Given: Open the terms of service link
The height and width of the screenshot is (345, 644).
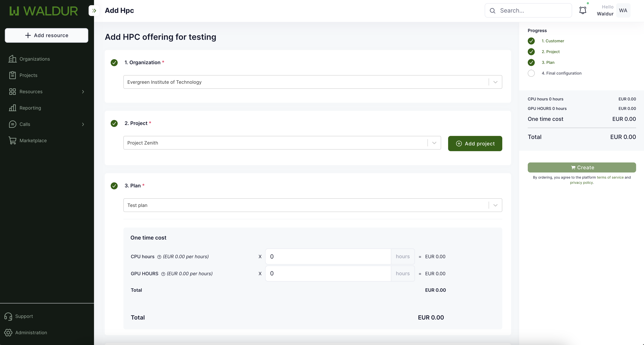Looking at the screenshot, I should [x=610, y=177].
